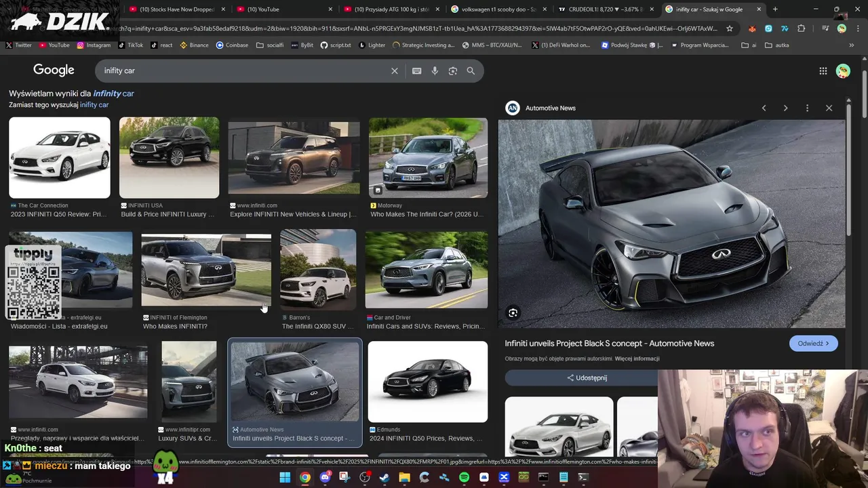Search inside the preview image with Lens
Screen dimensions: 868x488
(513, 312)
